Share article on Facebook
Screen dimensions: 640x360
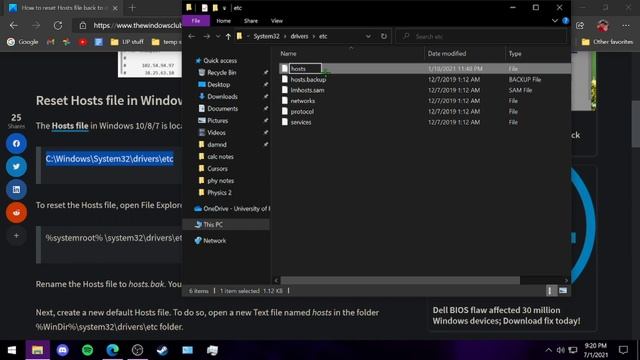(x=16, y=144)
